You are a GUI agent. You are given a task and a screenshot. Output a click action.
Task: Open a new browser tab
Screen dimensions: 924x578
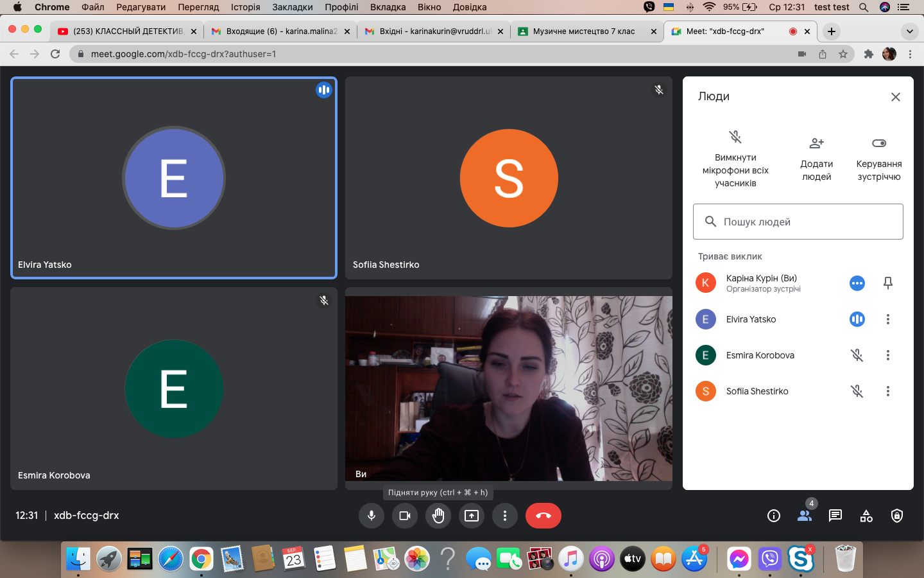coord(832,31)
